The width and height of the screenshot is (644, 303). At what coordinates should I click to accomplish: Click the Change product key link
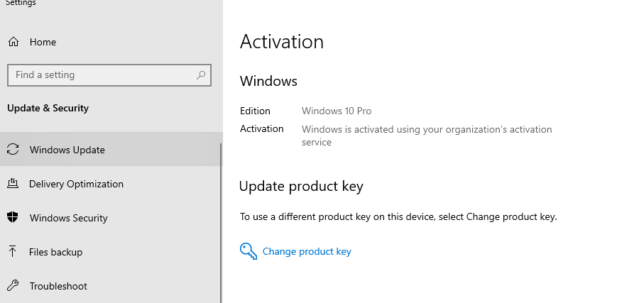307,251
